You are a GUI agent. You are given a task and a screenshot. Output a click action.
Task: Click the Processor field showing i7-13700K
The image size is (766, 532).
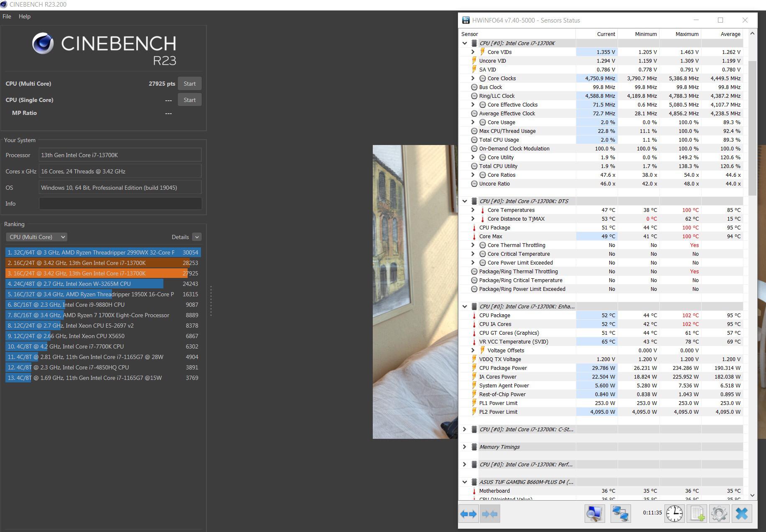[120, 155]
